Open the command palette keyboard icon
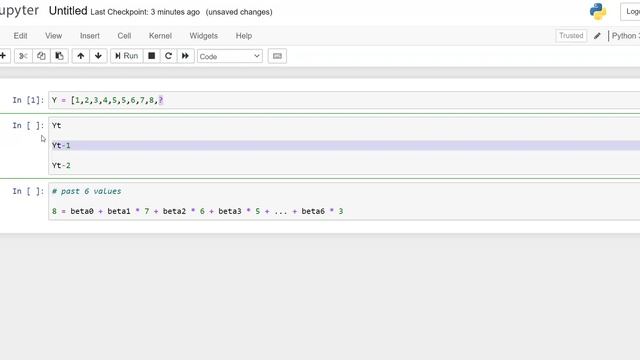This screenshot has width=640, height=360. [277, 56]
